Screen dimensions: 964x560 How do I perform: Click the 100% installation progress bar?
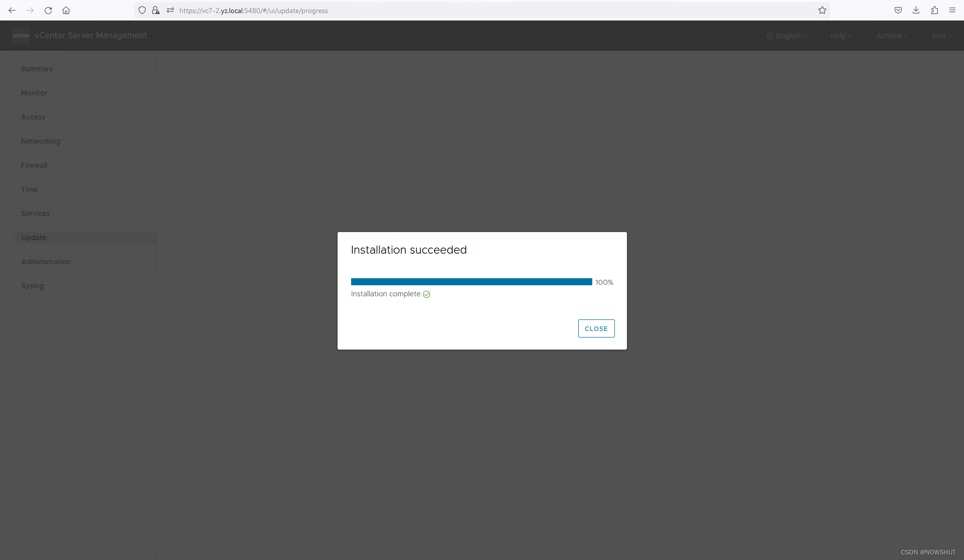471,282
